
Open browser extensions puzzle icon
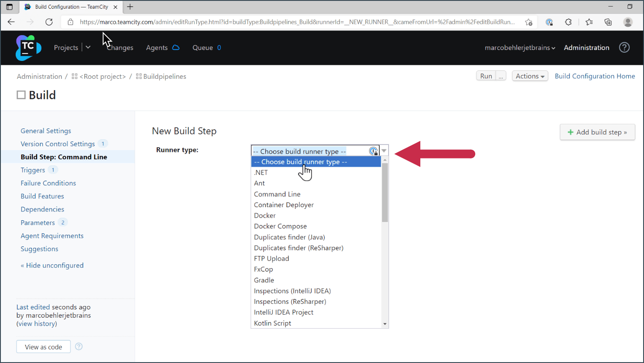pyautogui.click(x=568, y=22)
